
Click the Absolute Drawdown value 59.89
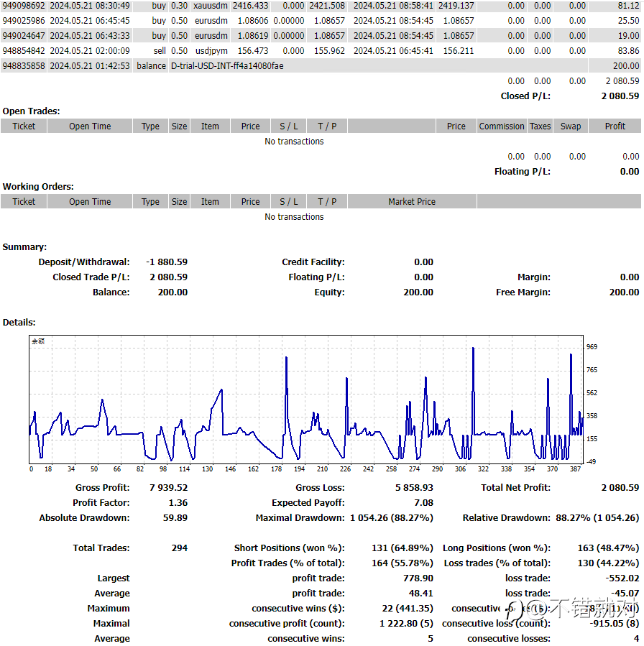[x=175, y=517]
